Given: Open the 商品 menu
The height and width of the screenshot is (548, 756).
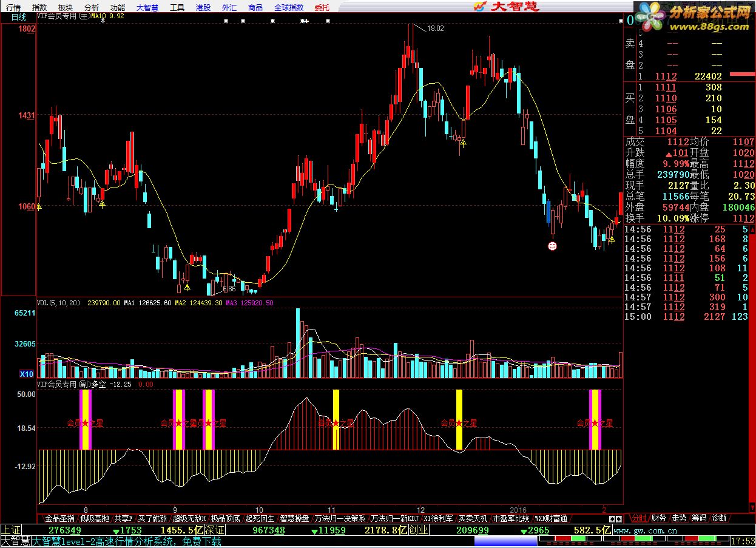Looking at the screenshot, I should pyautogui.click(x=255, y=7).
